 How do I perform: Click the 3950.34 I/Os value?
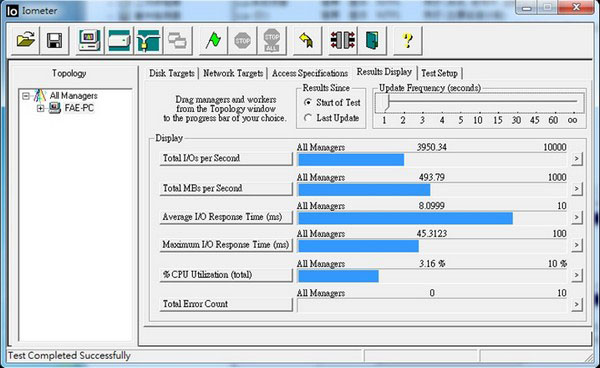(x=432, y=147)
